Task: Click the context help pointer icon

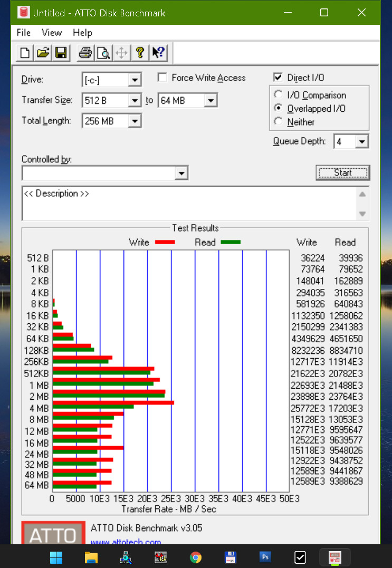Action: 158,53
